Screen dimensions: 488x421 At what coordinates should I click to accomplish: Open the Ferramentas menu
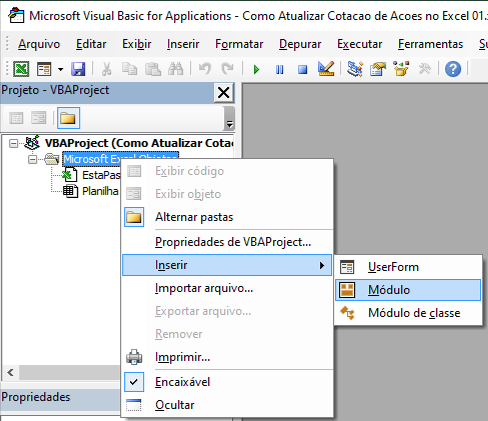click(430, 44)
